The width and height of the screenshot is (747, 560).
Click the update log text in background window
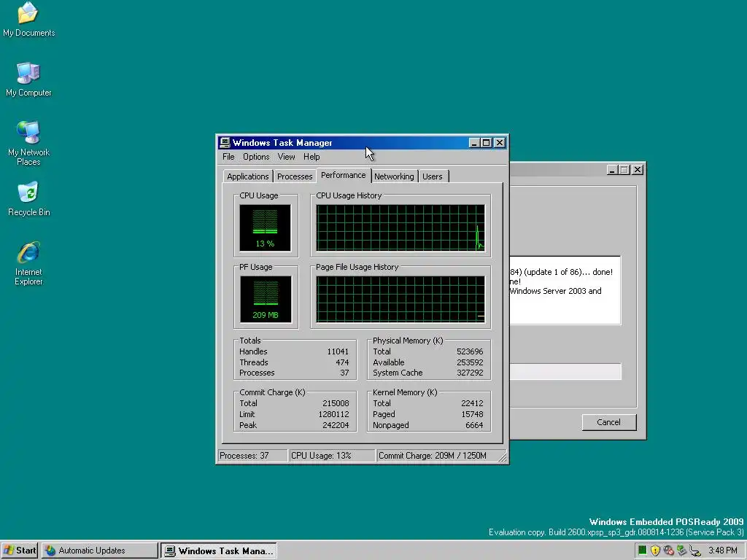(x=565, y=290)
